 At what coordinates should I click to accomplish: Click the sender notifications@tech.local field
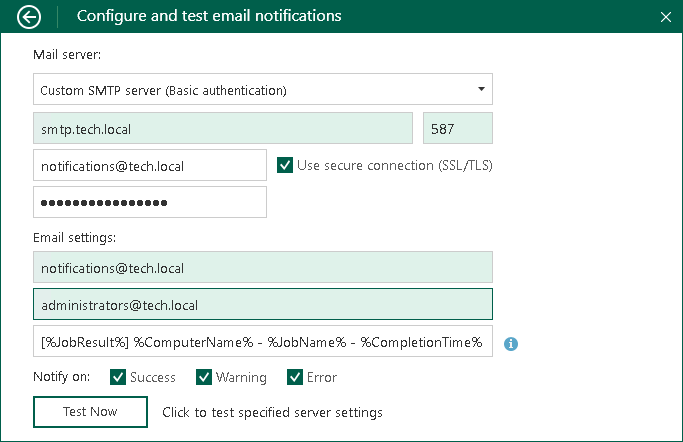(263, 268)
